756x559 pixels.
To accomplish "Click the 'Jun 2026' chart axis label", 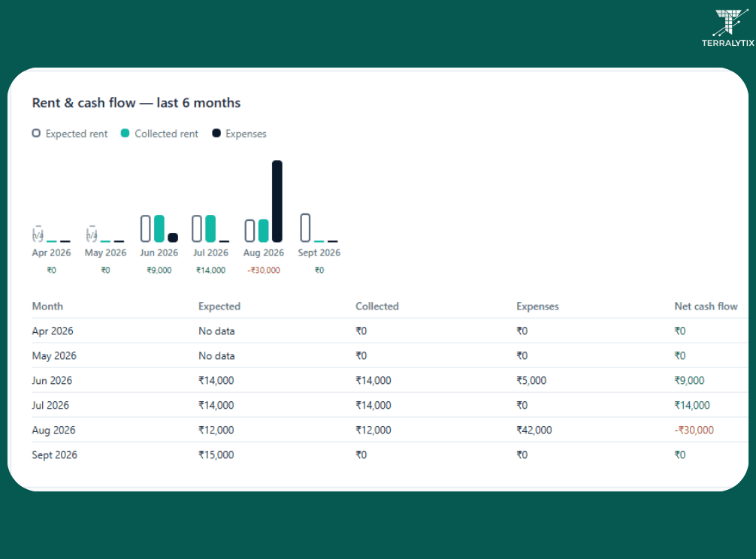I will [x=159, y=252].
